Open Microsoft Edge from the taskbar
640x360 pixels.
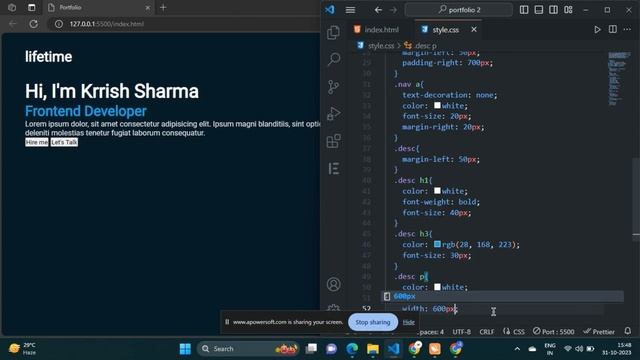coord(352,349)
